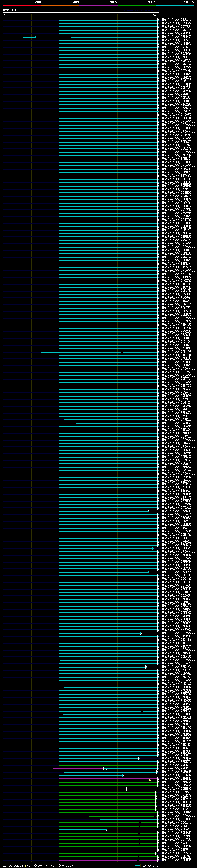This screenshot has width=197, height=868.
Task: Select the UniRef100_B1L7A4 label
Action: coord(177,857)
